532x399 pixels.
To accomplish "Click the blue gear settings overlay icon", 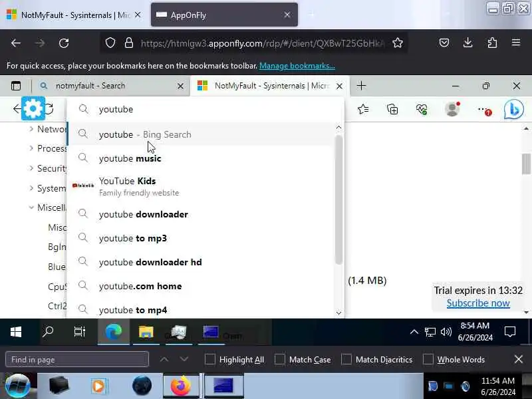I will (x=33, y=108).
